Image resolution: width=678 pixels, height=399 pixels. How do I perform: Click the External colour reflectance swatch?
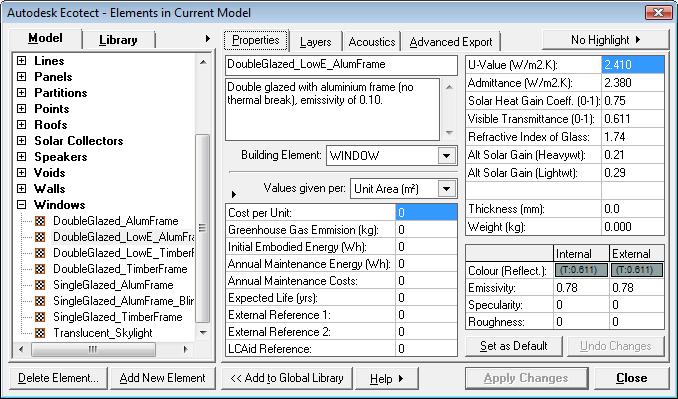[x=636, y=270]
